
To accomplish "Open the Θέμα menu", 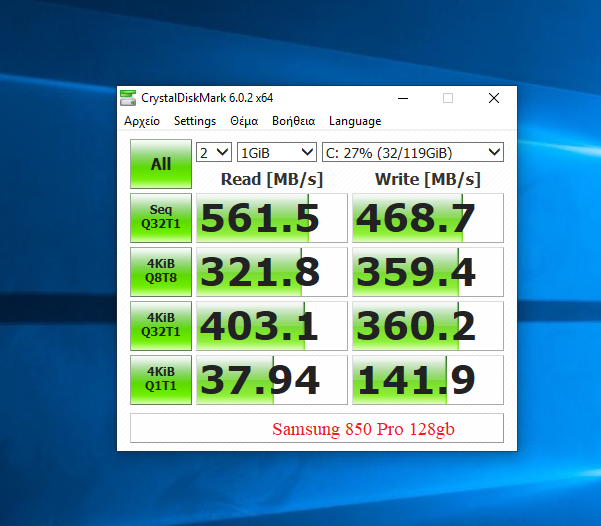I will (244, 121).
